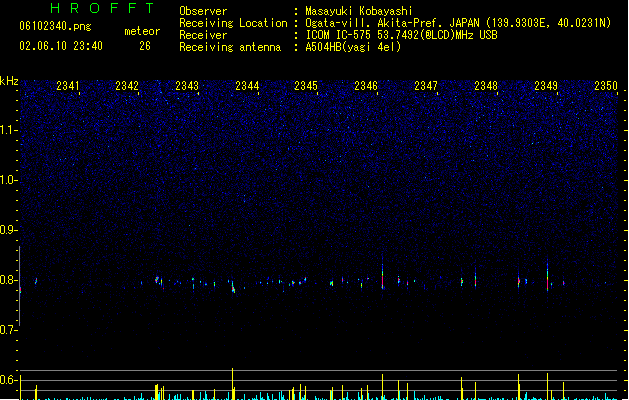
Task: Click the 0.8 frequency axis label
Action: coord(8,280)
